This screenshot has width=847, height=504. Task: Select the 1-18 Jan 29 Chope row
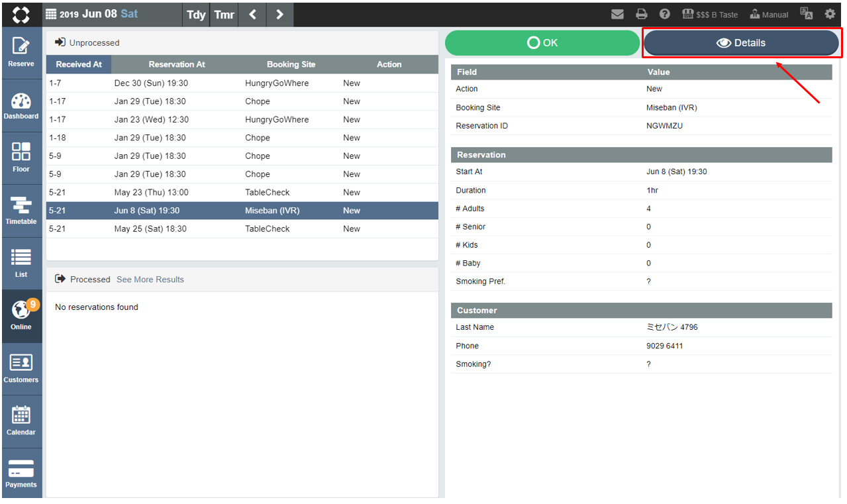(242, 138)
